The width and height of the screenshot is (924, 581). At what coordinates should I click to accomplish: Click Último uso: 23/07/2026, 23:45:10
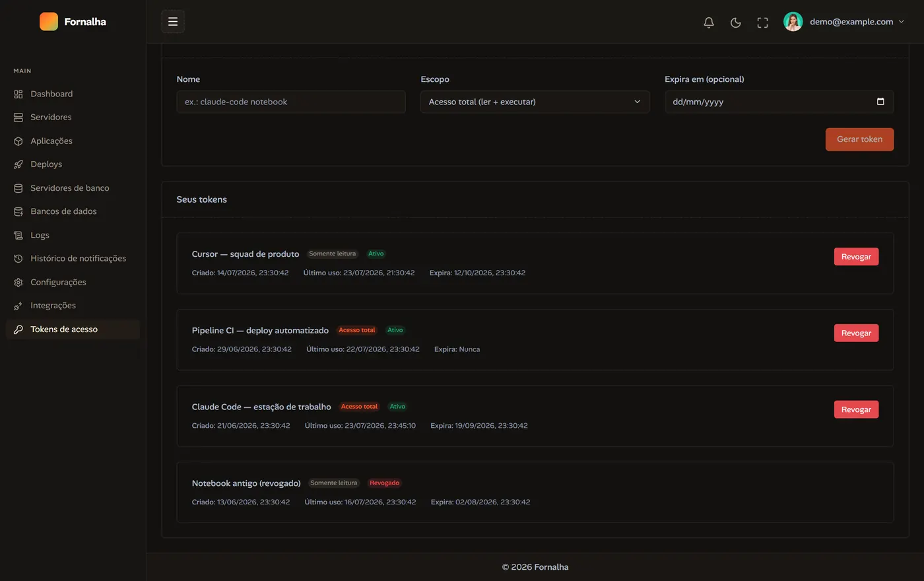360,426
